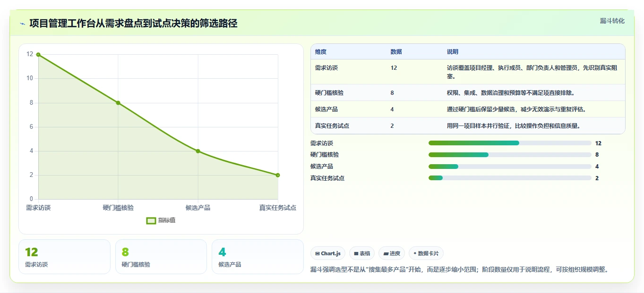Image resolution: width=644 pixels, height=293 pixels.
Task: Select the 真实任务试点 cell in the table
Action: [332, 126]
